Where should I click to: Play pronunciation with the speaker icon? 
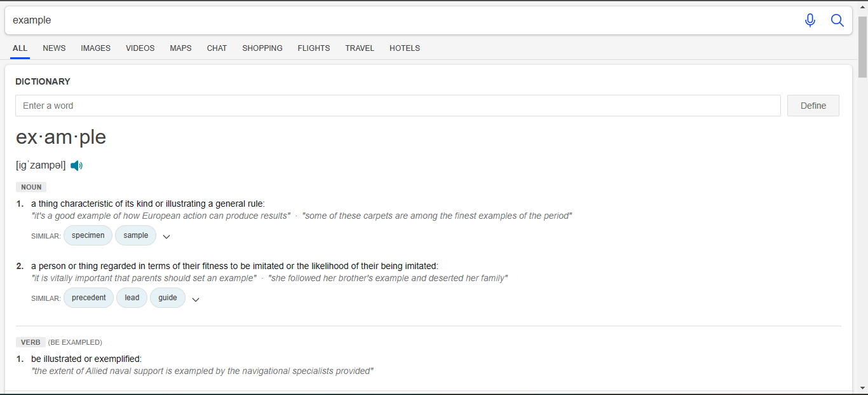coord(76,165)
